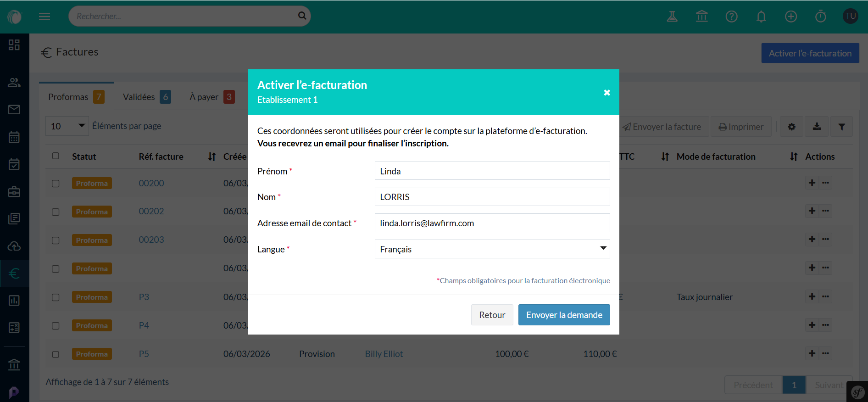This screenshot has width=868, height=402.
Task: Select the checkbox for invoice P5
Action: point(56,354)
